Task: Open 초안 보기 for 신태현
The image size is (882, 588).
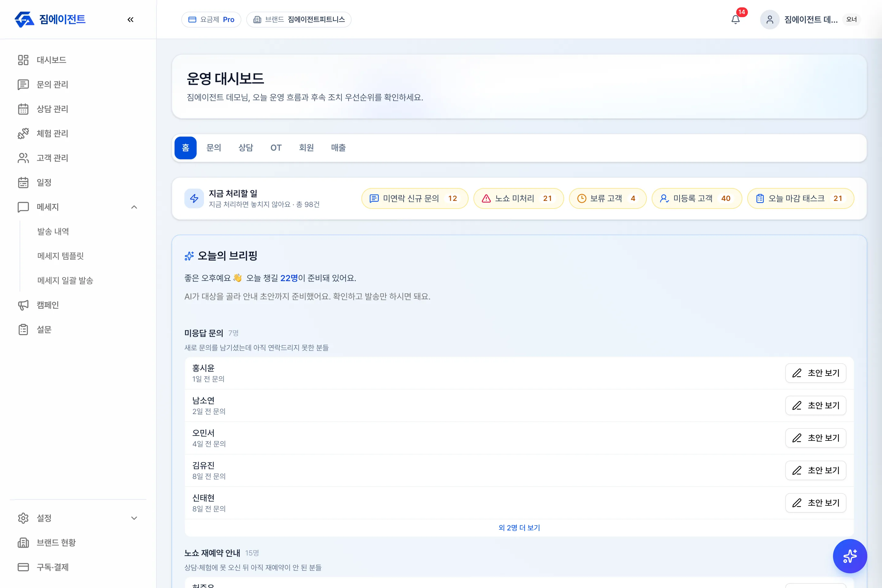Action: pos(816,503)
